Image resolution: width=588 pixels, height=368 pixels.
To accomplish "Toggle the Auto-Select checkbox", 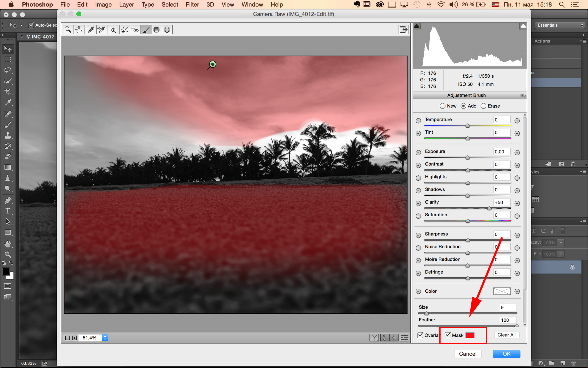I will [31, 25].
